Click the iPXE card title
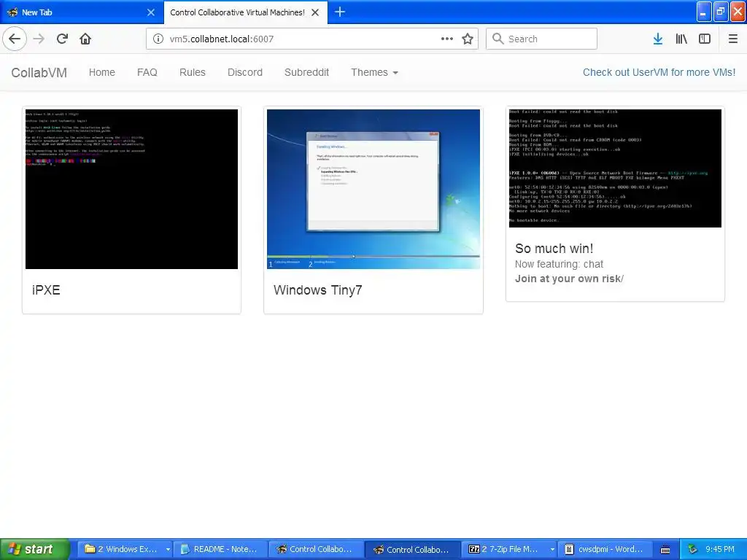Image resolution: width=747 pixels, height=560 pixels. pyautogui.click(x=46, y=290)
